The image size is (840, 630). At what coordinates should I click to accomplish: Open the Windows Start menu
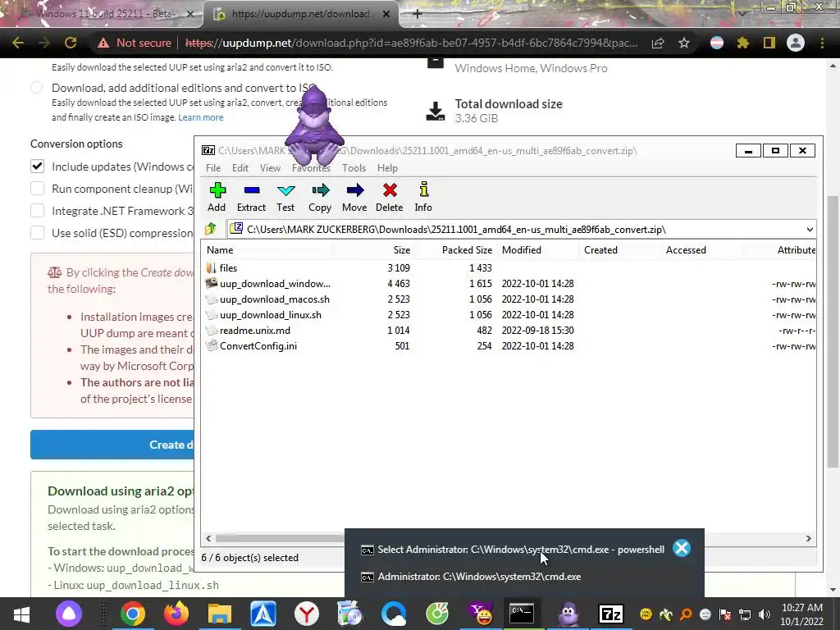click(21, 614)
